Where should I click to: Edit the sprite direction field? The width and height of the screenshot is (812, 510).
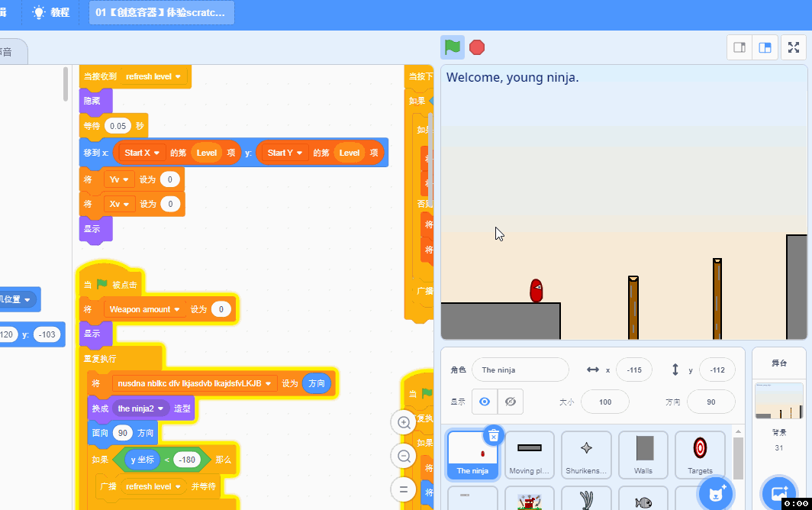(x=710, y=402)
